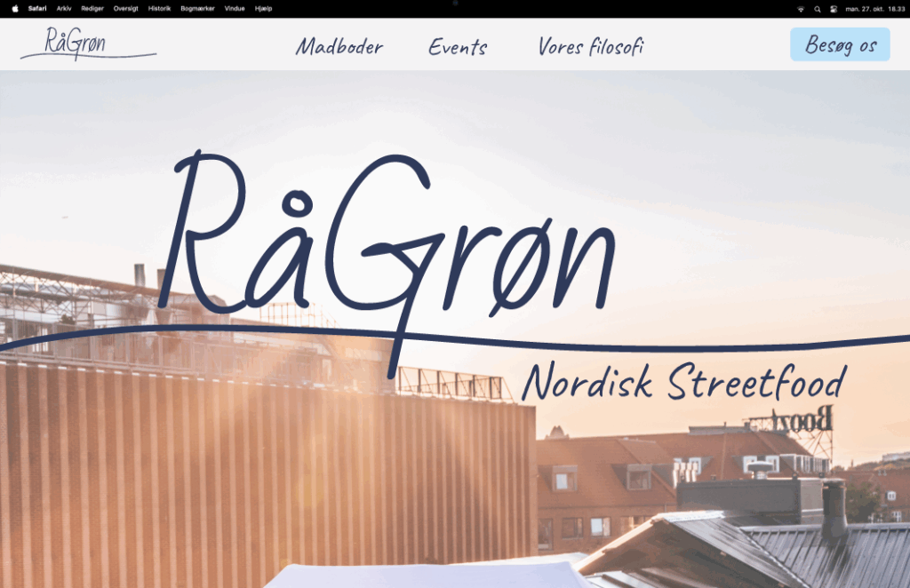Click the Nordisk Streetfood tagline

[682, 382]
